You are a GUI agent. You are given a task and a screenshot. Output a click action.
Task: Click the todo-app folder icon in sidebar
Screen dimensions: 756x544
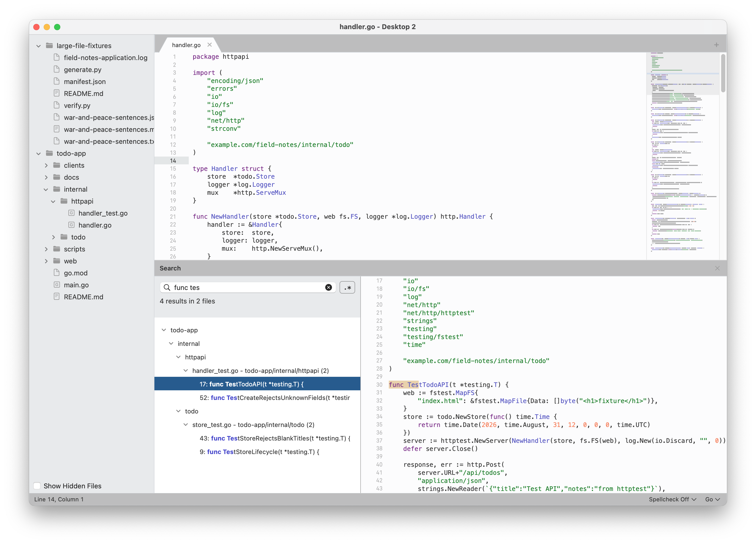click(x=49, y=153)
